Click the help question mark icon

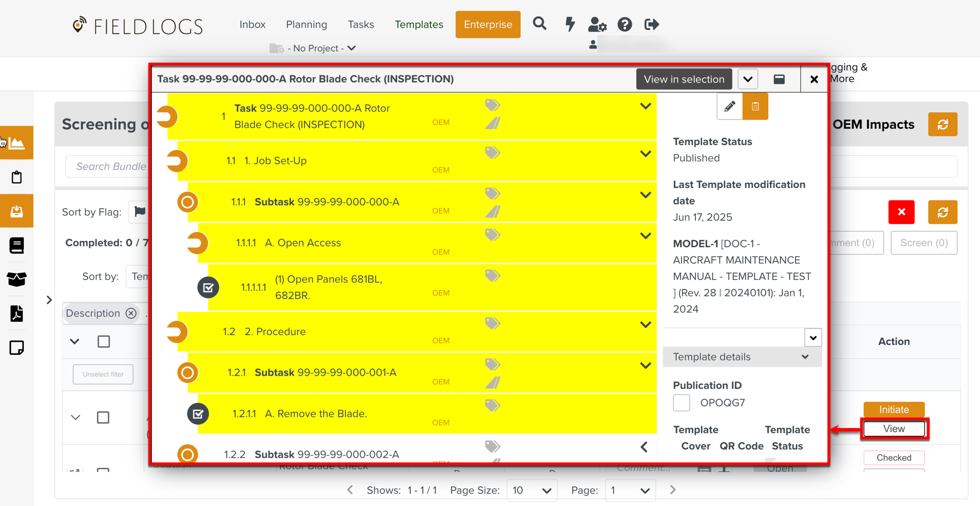click(x=624, y=24)
